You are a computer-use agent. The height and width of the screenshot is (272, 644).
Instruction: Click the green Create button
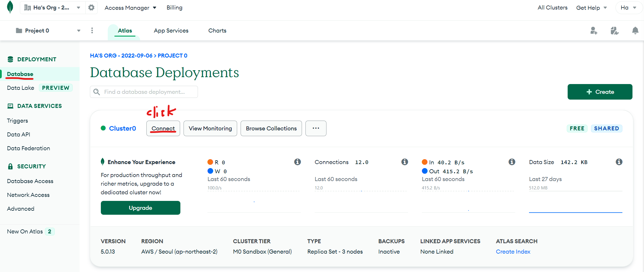[x=600, y=92]
